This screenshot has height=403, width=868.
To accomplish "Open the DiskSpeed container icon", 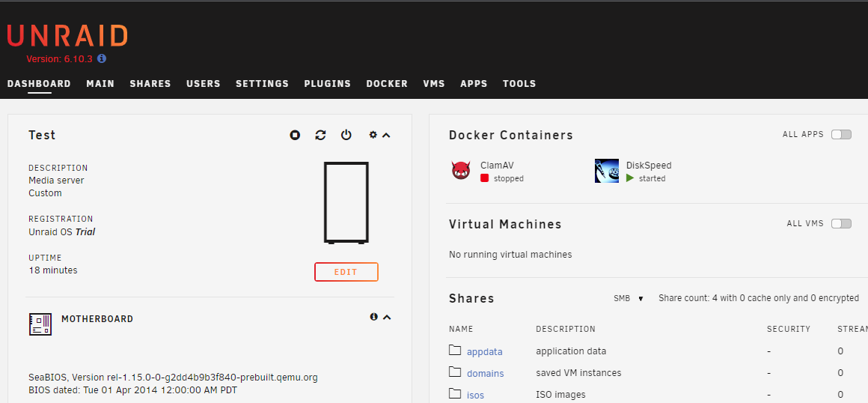I will (x=607, y=171).
